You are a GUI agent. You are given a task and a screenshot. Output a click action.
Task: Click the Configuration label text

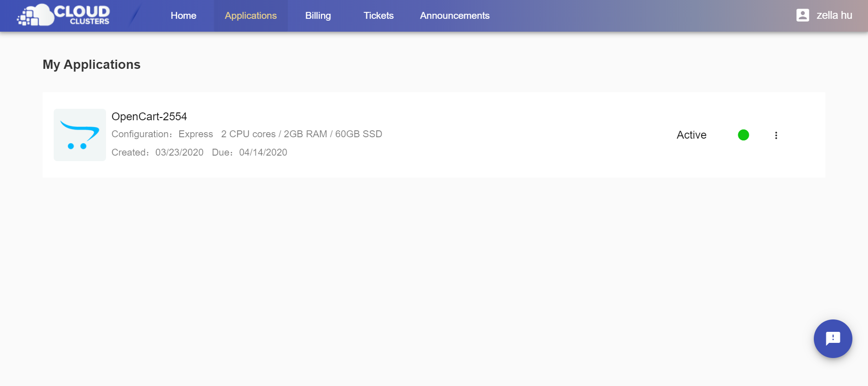(x=141, y=134)
